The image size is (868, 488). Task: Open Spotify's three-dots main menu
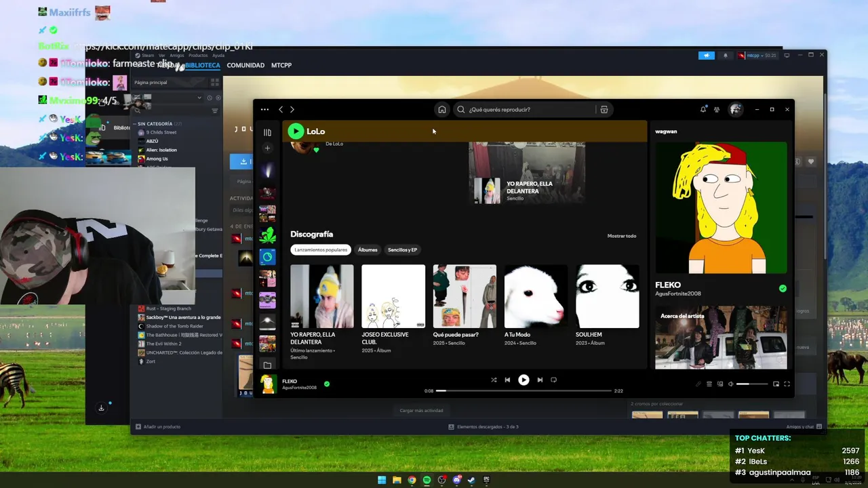264,109
